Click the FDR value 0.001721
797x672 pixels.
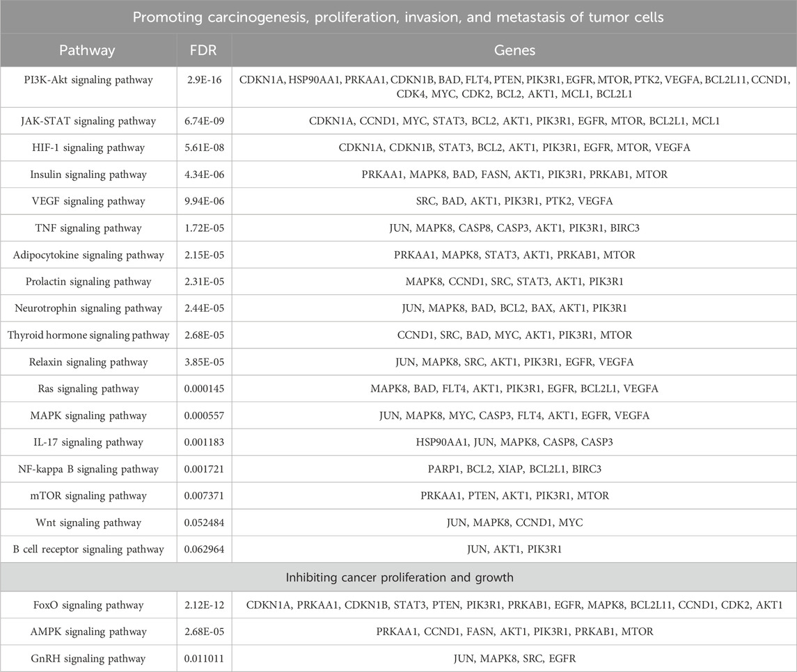205,470
